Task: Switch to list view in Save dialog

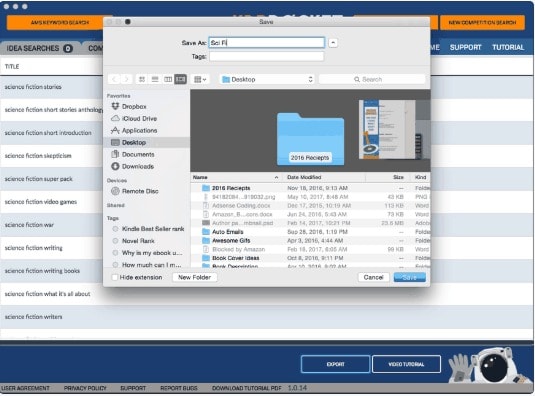Action: [155, 79]
